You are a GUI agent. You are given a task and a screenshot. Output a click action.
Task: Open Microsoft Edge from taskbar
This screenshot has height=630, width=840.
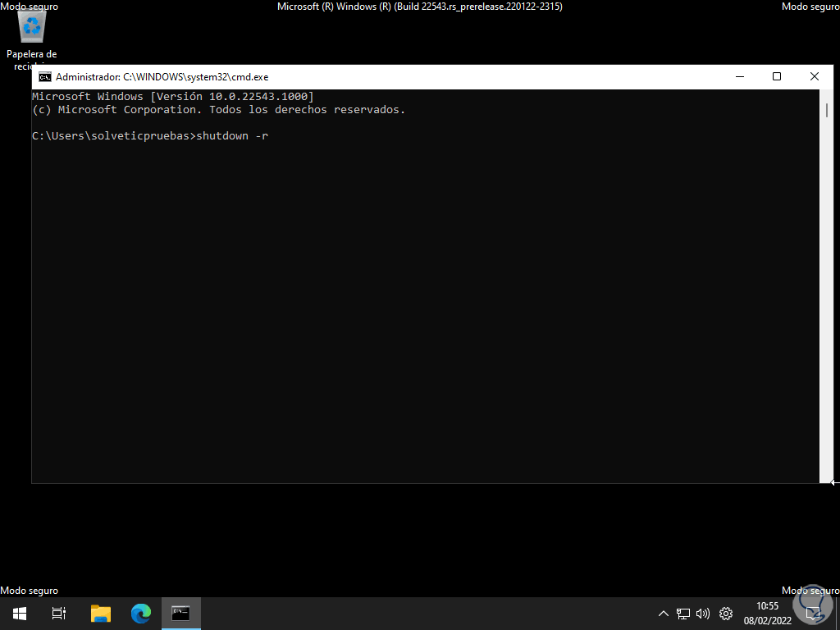pos(141,614)
